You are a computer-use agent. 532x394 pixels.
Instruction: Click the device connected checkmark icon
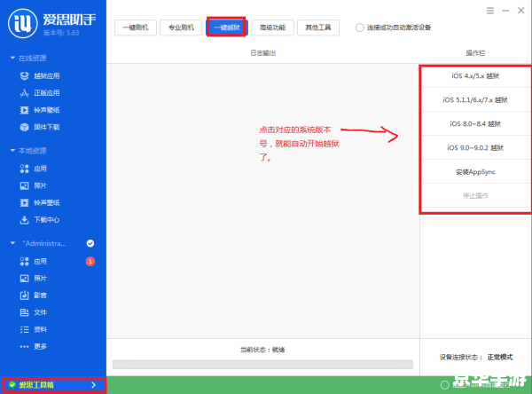click(90, 243)
